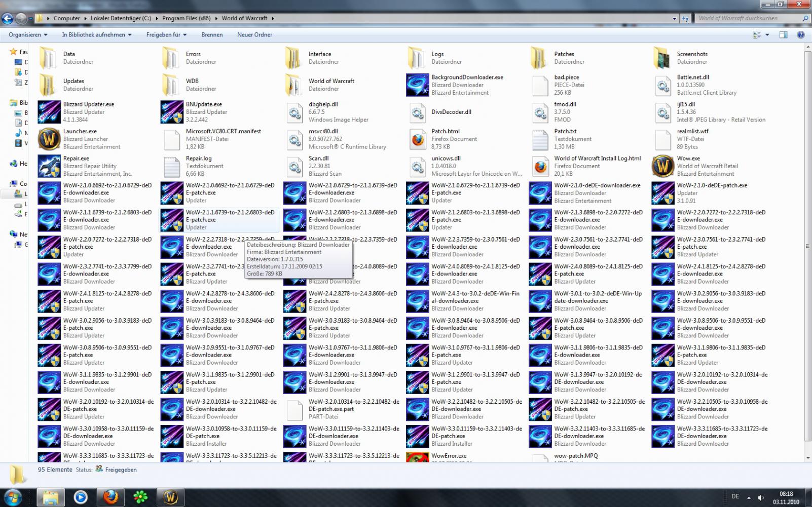The height and width of the screenshot is (507, 812).
Task: Open the Data folder icon
Action: pos(48,58)
